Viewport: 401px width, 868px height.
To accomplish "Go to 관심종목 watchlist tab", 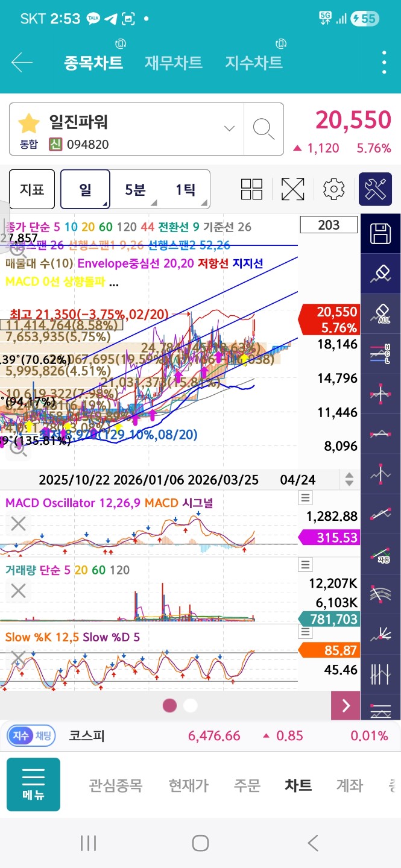I will pos(116,785).
